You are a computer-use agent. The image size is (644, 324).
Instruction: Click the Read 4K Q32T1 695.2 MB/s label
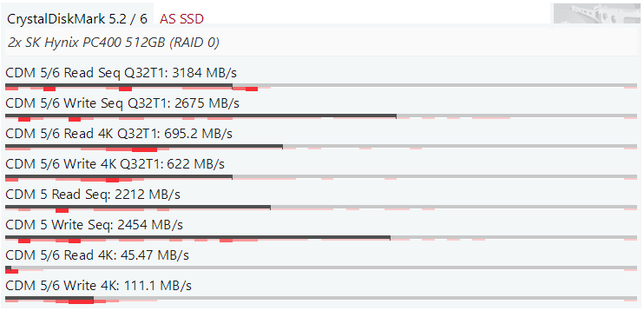click(x=119, y=134)
